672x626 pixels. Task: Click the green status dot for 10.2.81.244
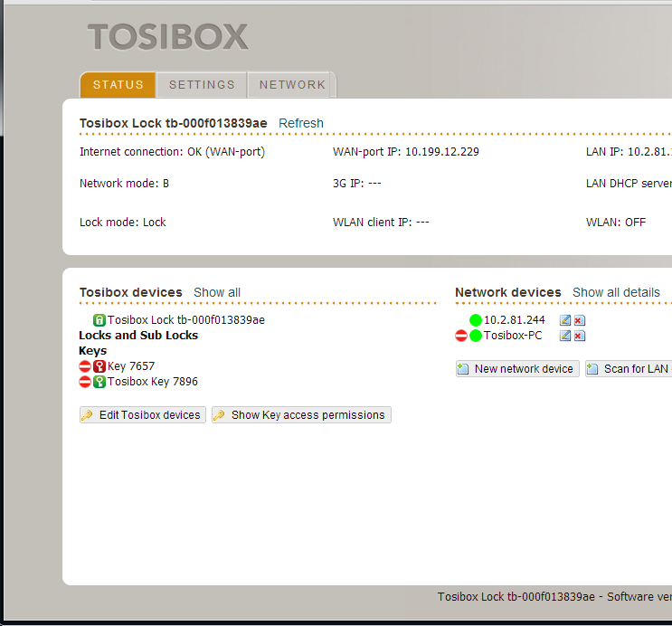coord(476,320)
